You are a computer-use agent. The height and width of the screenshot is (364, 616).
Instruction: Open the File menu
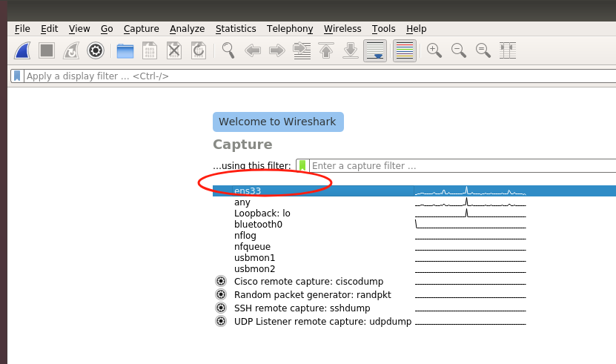coord(22,29)
